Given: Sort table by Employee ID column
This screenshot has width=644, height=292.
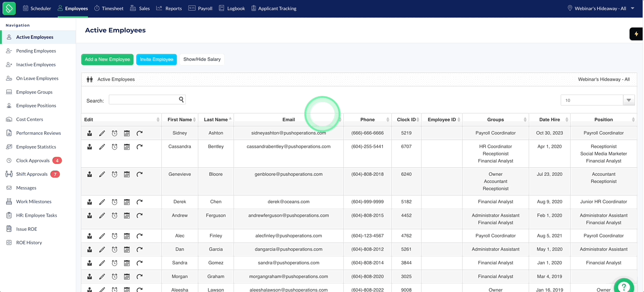Looking at the screenshot, I should (x=442, y=119).
